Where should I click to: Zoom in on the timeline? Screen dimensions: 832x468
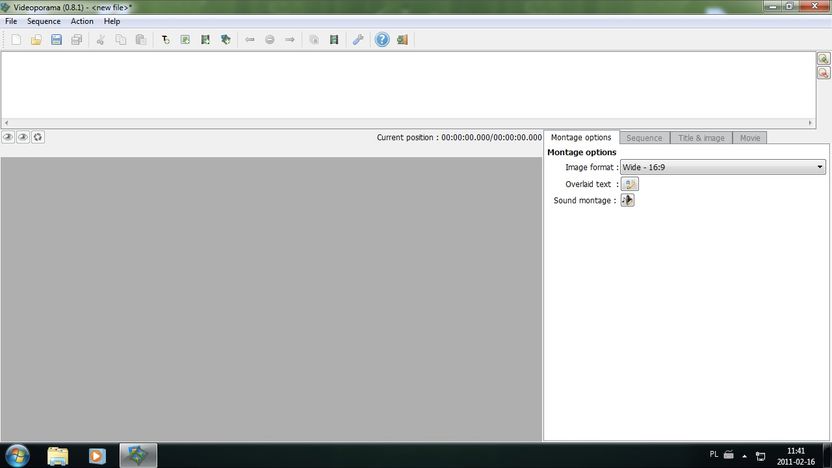[x=823, y=58]
